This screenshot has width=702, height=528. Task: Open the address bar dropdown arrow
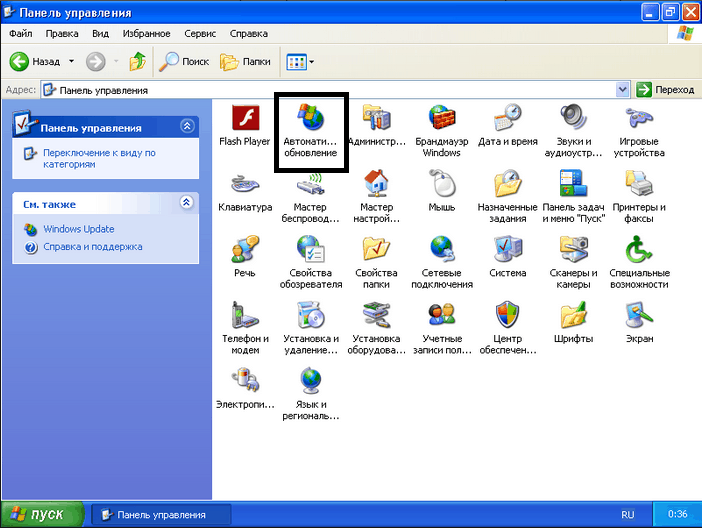point(624,89)
